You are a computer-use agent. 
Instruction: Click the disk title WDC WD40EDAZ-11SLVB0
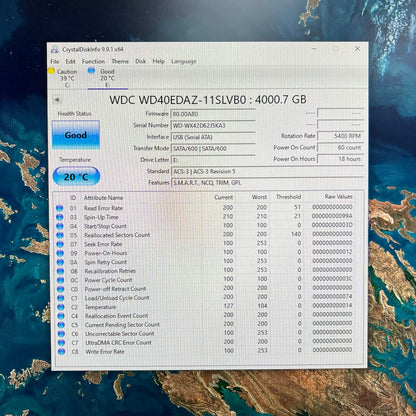(177, 100)
